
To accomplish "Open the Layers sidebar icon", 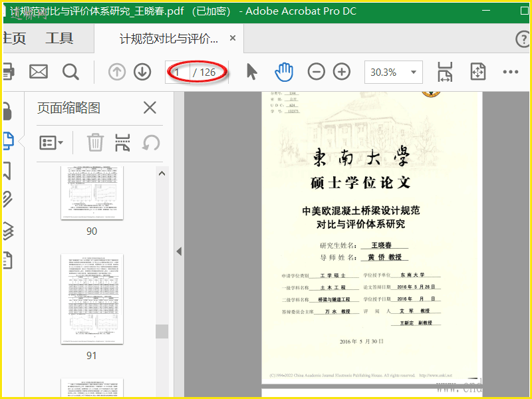I will [8, 231].
